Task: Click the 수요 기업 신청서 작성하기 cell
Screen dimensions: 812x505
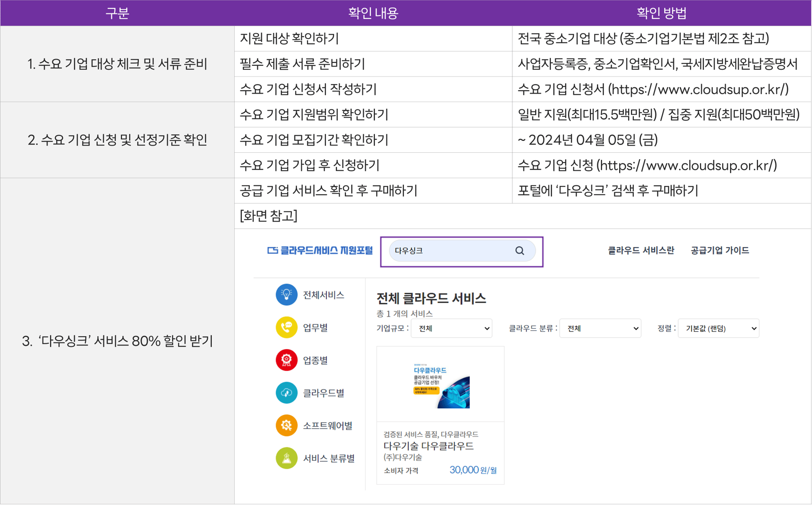Action: pos(373,89)
